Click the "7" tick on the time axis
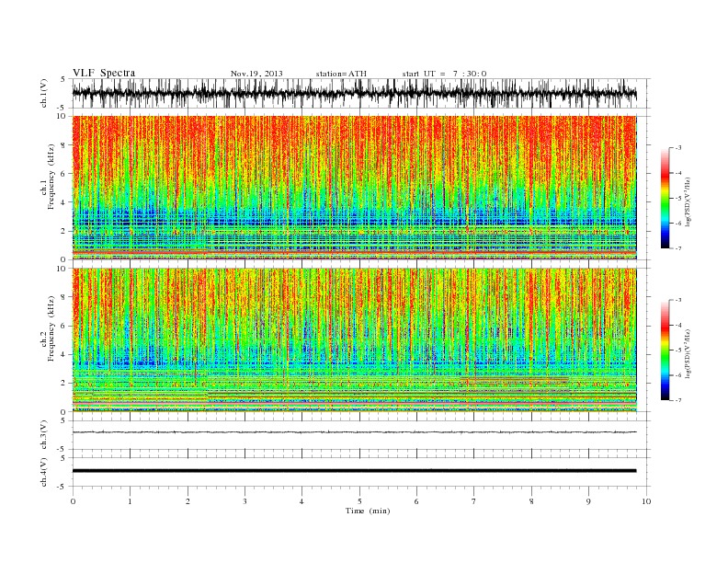This screenshot has height=563, width=728. click(x=474, y=501)
